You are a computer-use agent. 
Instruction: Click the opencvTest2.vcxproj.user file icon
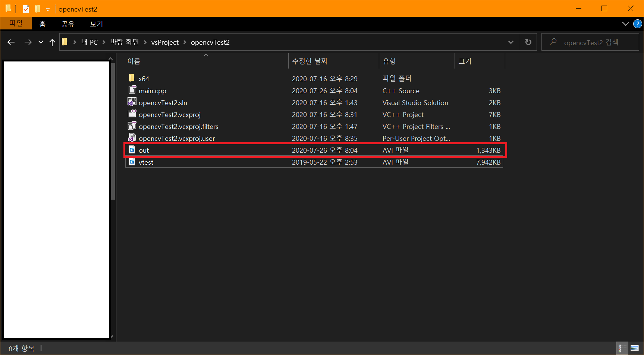pyautogui.click(x=132, y=137)
